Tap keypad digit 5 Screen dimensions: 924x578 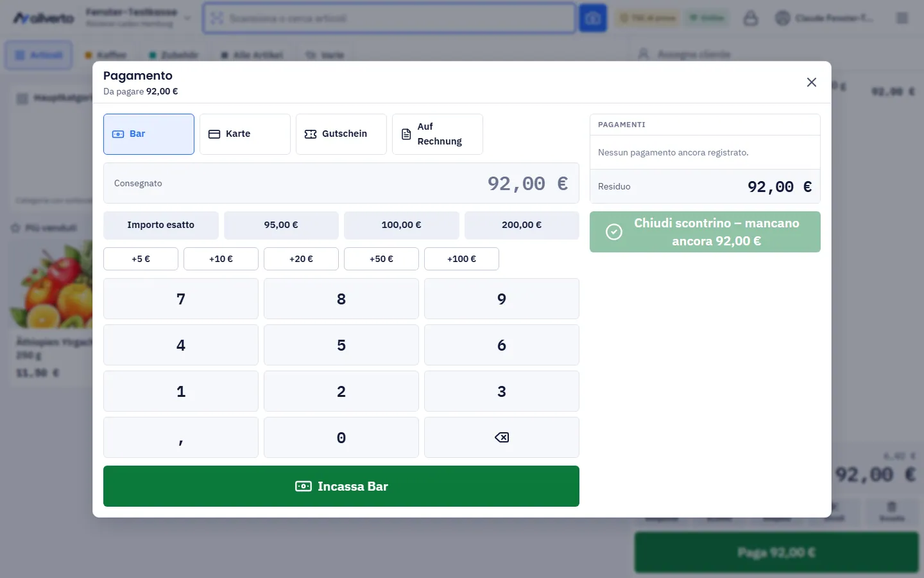(341, 345)
